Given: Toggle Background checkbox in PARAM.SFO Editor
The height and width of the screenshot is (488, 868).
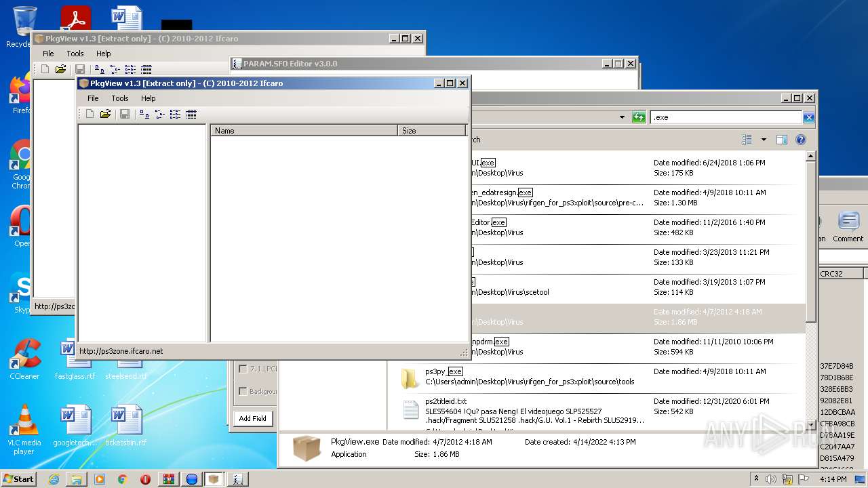Looking at the screenshot, I should (243, 391).
